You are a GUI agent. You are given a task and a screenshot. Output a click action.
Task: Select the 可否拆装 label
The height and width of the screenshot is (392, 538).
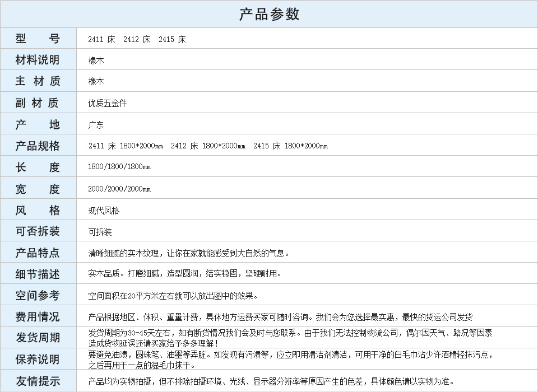pyautogui.click(x=38, y=231)
